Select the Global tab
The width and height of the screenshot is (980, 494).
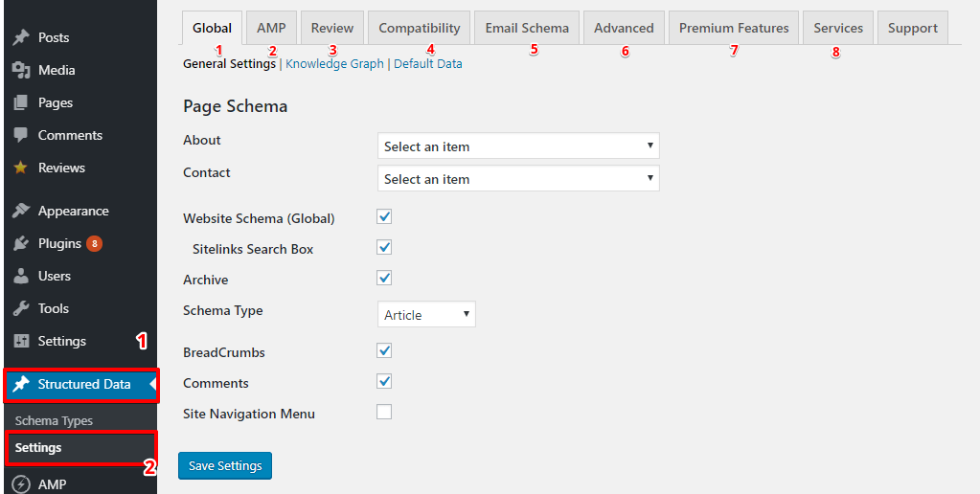click(x=212, y=28)
